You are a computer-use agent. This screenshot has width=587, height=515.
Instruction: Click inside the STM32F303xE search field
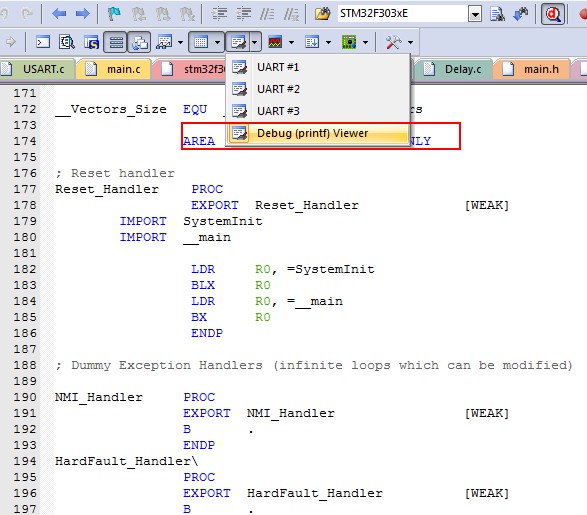pos(402,14)
